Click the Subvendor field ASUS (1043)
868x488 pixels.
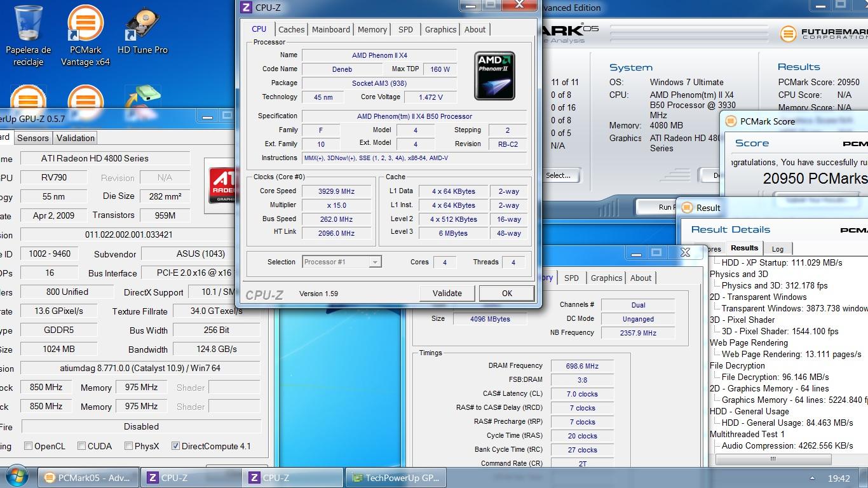pos(200,254)
